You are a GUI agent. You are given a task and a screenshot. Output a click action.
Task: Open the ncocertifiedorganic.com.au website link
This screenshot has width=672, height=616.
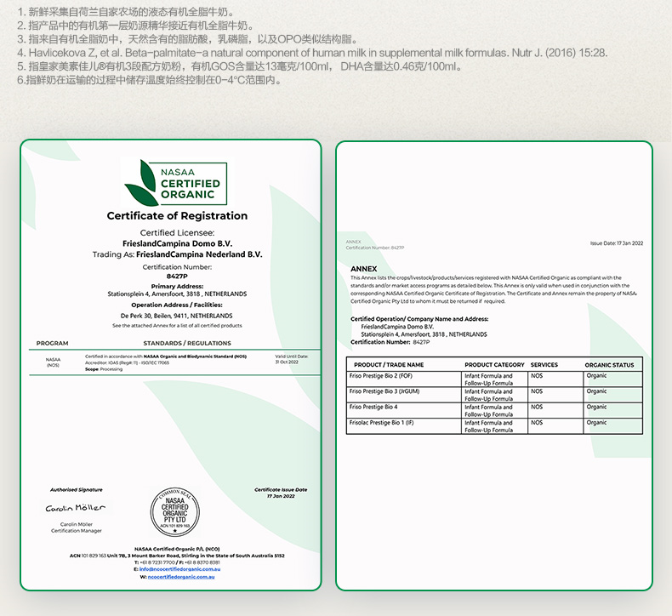click(x=181, y=577)
